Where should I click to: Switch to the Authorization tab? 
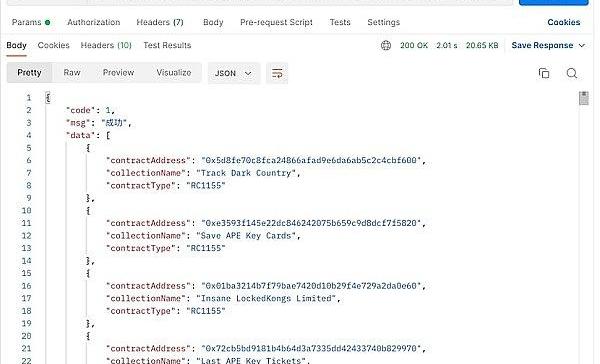(x=94, y=22)
